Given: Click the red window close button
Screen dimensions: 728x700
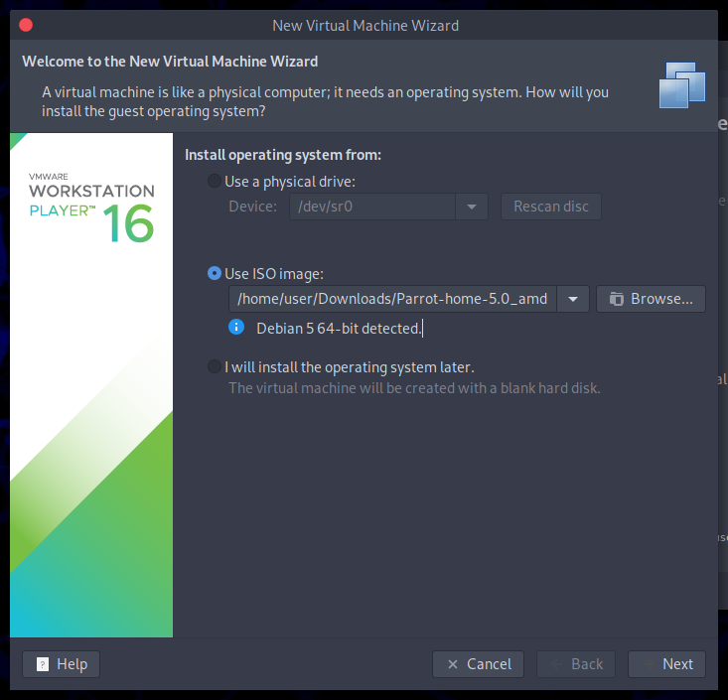Looking at the screenshot, I should [x=26, y=25].
